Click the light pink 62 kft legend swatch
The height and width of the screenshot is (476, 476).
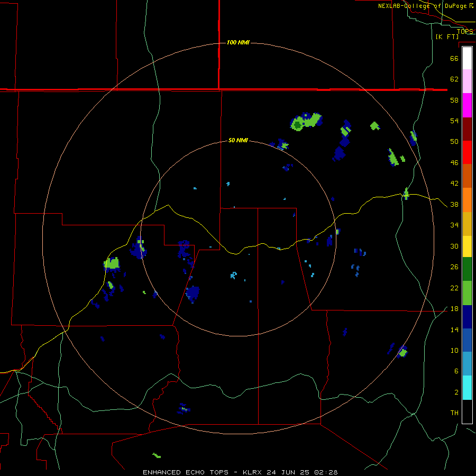467,81
